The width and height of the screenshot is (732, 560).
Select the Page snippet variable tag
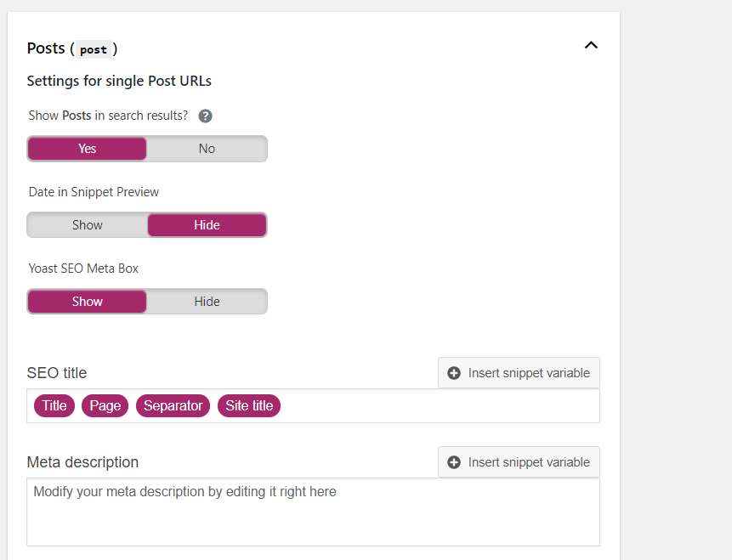coord(105,405)
